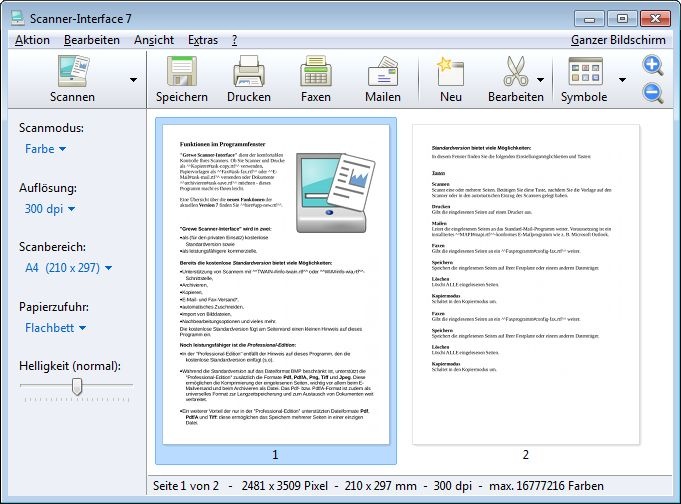Screen dimensions: 681x504
Task: Click status text 'max. 16777216 Farben'
Action: (x=546, y=486)
